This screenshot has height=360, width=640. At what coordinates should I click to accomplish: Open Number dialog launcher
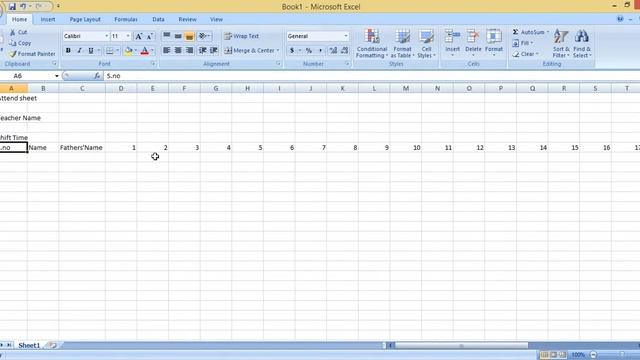(x=347, y=64)
